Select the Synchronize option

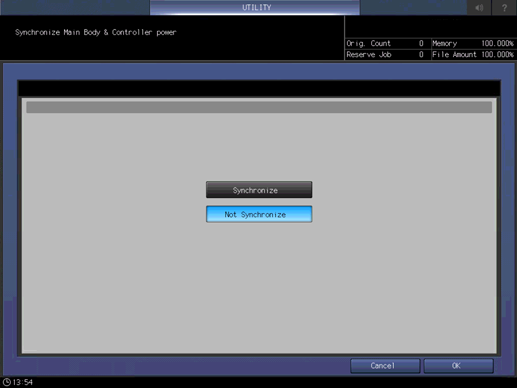(259, 190)
